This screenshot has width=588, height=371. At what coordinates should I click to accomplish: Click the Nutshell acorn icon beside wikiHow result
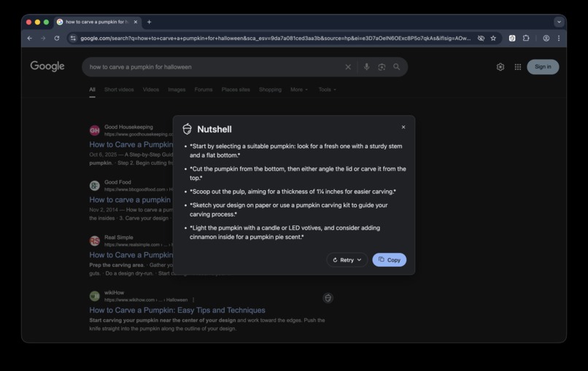328,298
